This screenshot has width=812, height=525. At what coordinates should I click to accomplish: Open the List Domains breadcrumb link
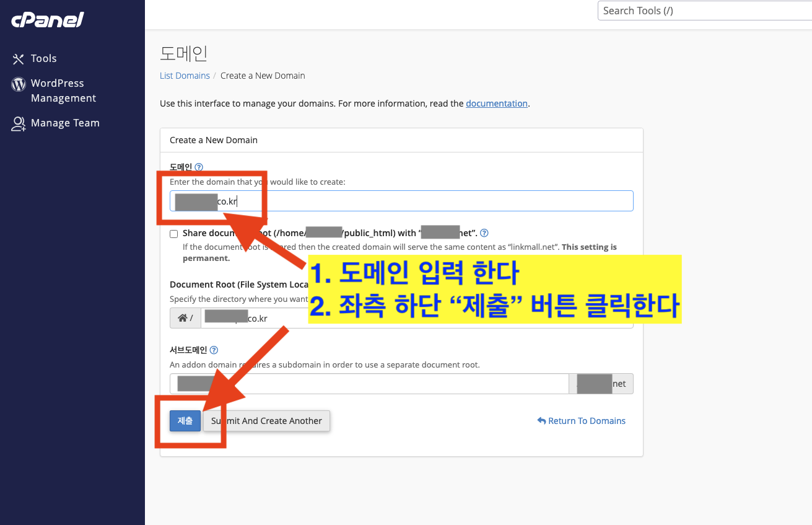pyautogui.click(x=185, y=75)
